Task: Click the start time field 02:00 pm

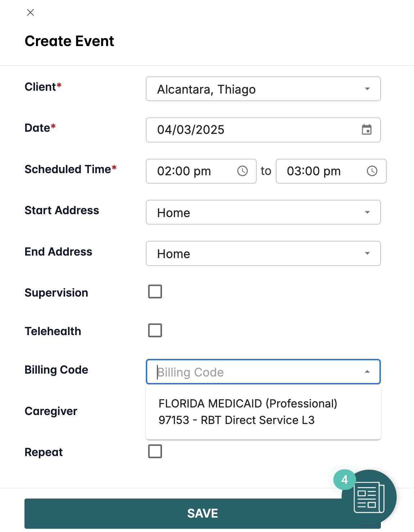Action: tap(201, 171)
